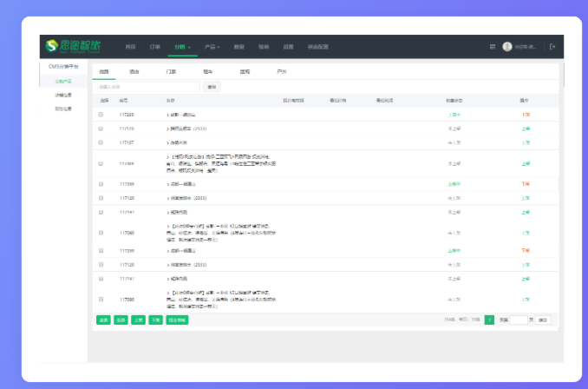Screen dimensions: 588x389
Task: Click the red 下架 link in row 117269
Action: coord(526,115)
